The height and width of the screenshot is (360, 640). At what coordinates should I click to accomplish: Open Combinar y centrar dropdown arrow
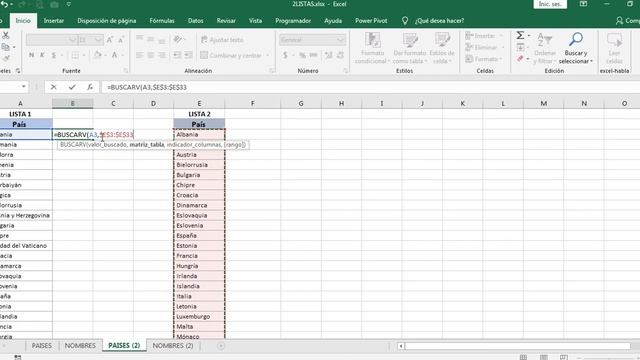click(268, 55)
